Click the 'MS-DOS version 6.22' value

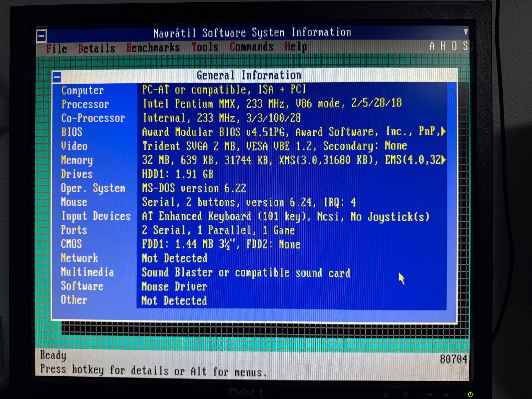[x=194, y=188]
